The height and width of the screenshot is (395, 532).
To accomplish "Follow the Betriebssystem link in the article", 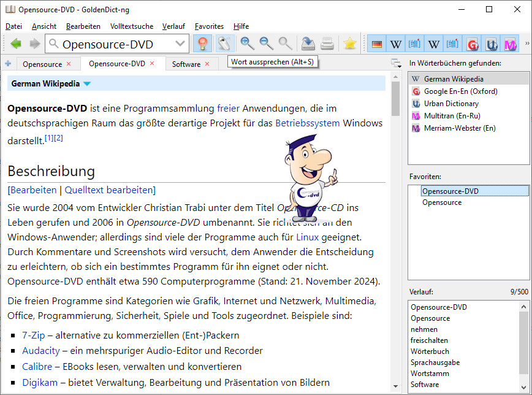I will tap(307, 123).
